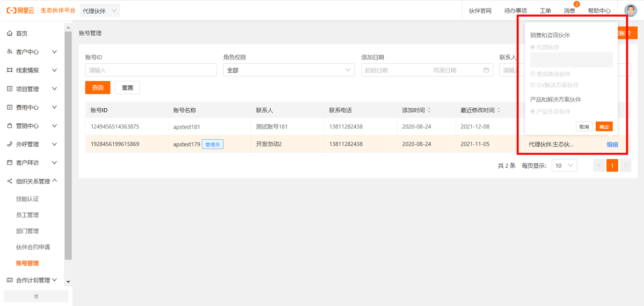The width and height of the screenshot is (644, 306).
Task: Sort by 添加时间 column sorter
Action: [428, 110]
